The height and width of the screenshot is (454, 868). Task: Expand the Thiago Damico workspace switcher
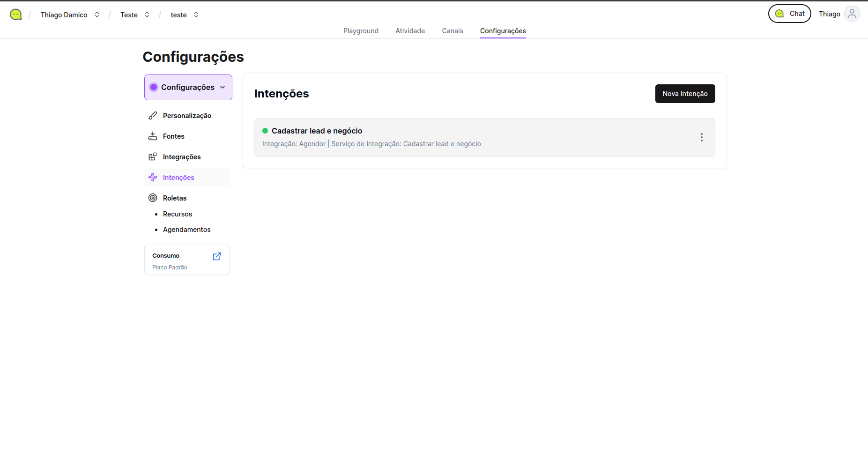(70, 15)
